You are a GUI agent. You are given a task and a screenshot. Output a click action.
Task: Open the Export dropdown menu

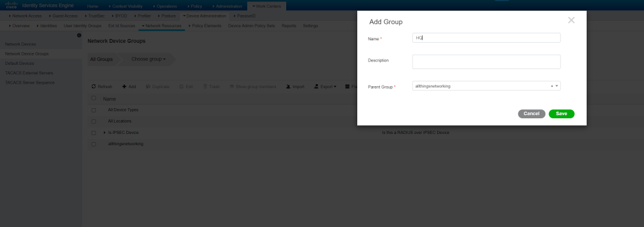pyautogui.click(x=325, y=87)
